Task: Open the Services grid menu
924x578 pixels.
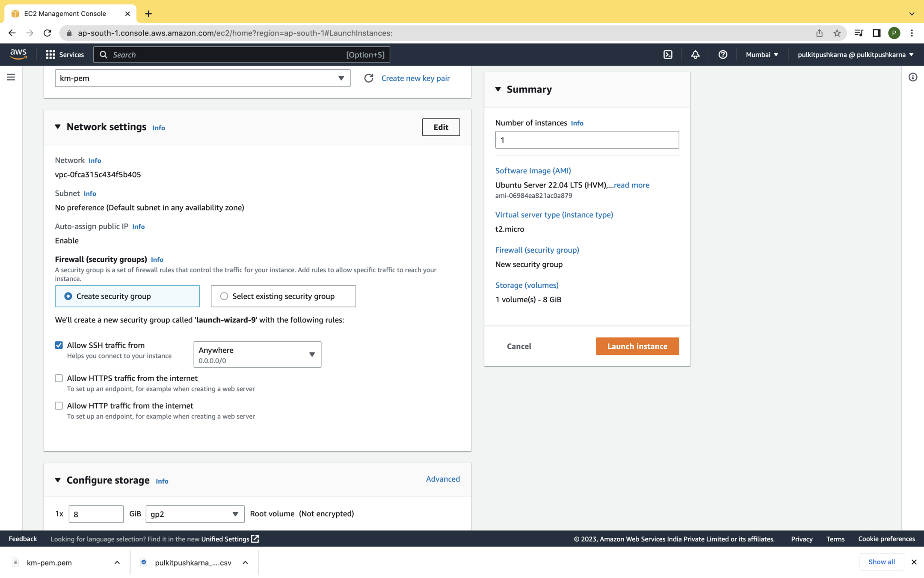Action: click(65, 54)
